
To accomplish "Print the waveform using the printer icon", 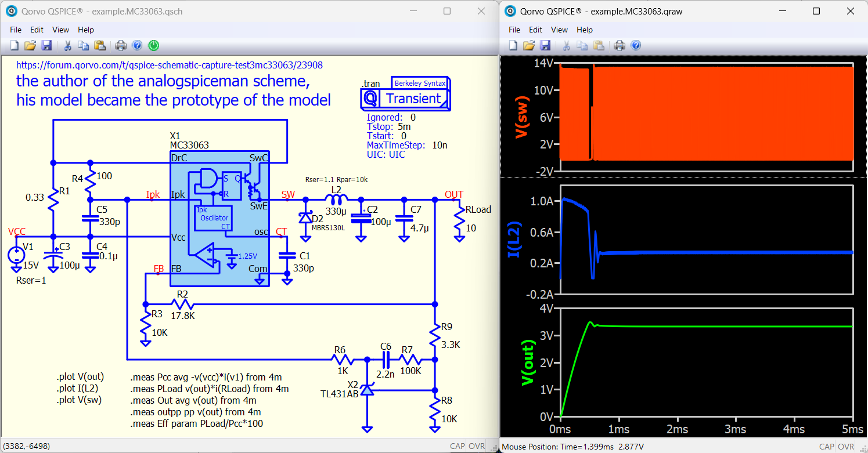I will (620, 45).
